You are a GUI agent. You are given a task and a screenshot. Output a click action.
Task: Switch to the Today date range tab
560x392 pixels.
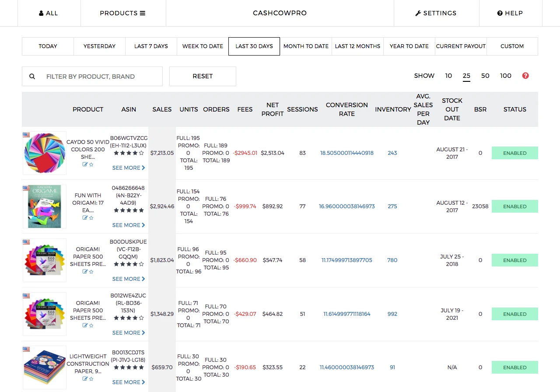pos(48,46)
